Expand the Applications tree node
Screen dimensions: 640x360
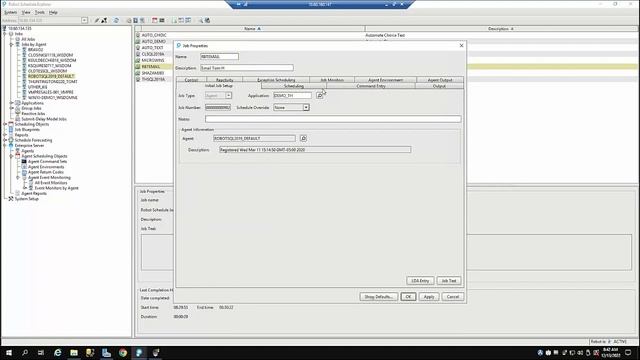pos(11,103)
